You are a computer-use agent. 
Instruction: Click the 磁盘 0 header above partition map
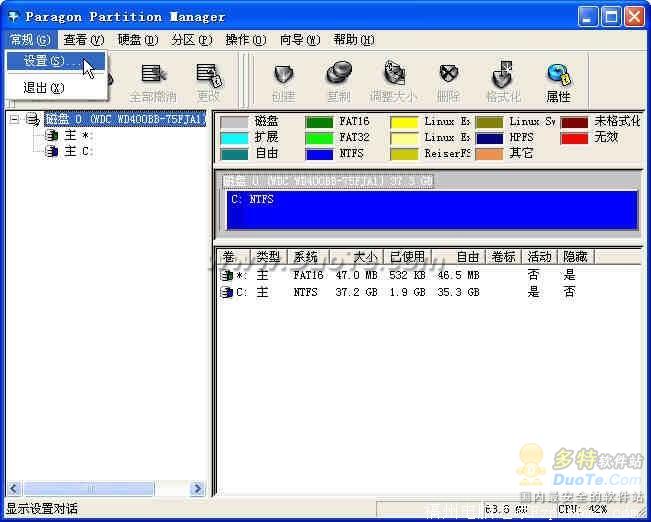328,181
